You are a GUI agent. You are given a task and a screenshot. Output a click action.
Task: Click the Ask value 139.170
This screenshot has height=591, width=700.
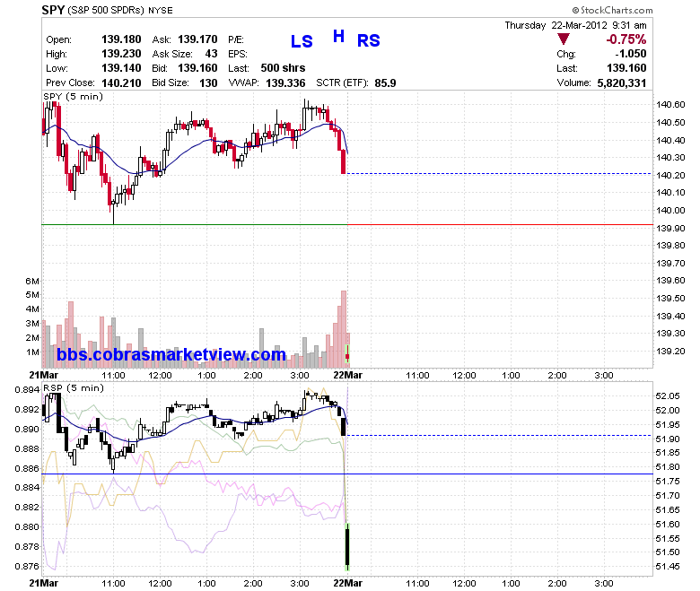[197, 39]
